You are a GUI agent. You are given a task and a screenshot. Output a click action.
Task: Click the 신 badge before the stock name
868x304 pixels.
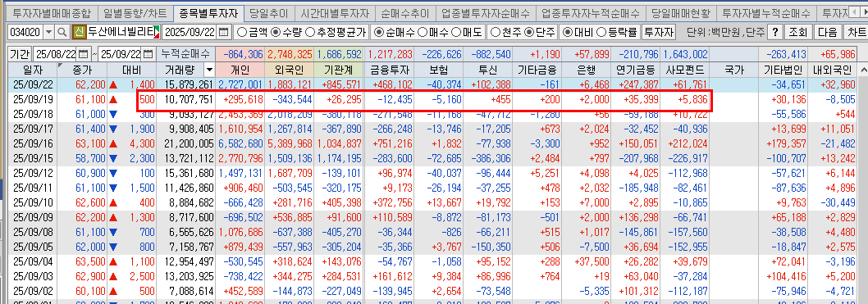coord(79,33)
